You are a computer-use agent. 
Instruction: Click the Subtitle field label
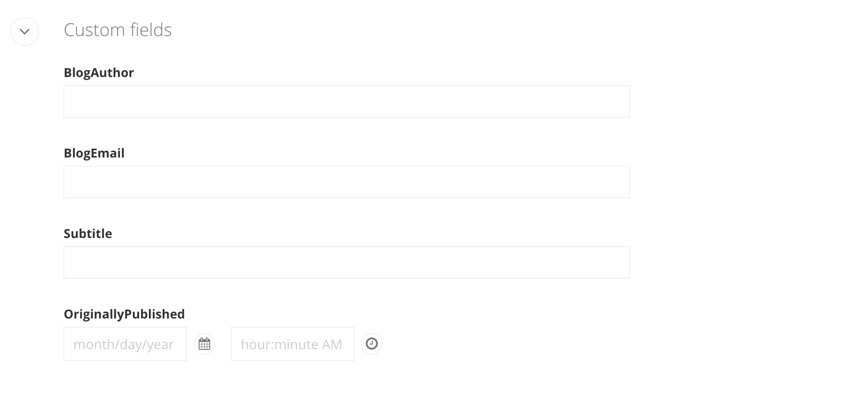tap(88, 234)
